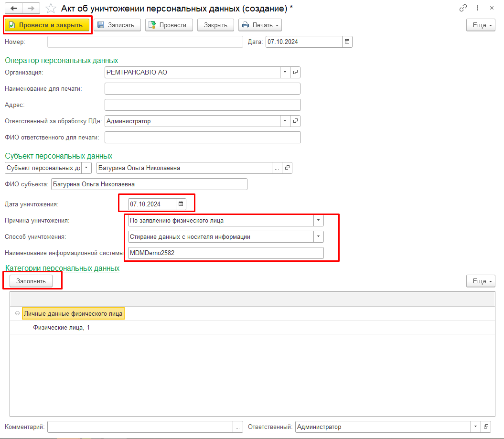Open the top Еще menu
The width and height of the screenshot is (504, 439).
(481, 25)
